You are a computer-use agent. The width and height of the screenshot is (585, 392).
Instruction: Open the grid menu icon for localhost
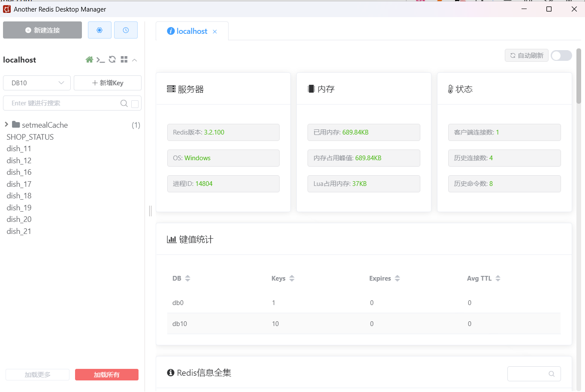coord(124,60)
